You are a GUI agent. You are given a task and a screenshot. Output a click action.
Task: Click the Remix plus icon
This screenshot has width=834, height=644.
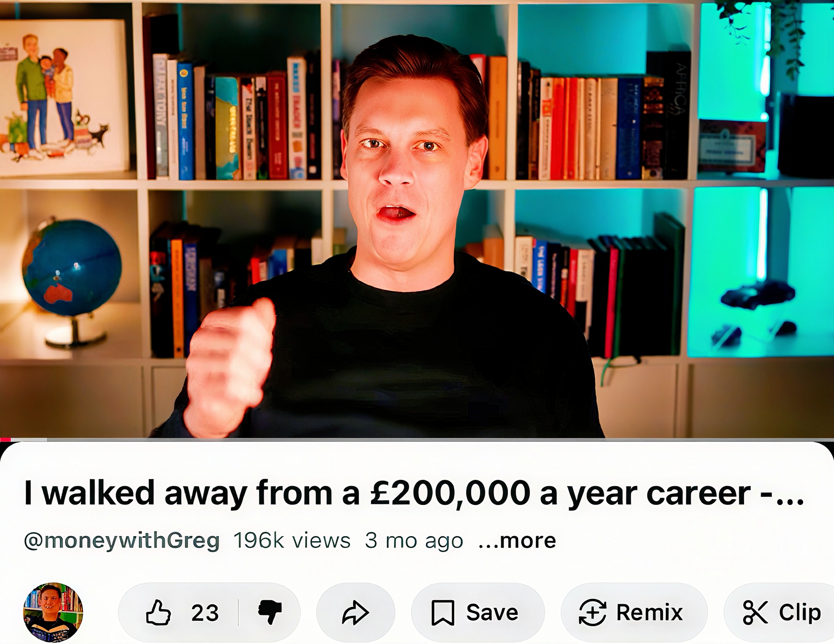[x=592, y=613]
